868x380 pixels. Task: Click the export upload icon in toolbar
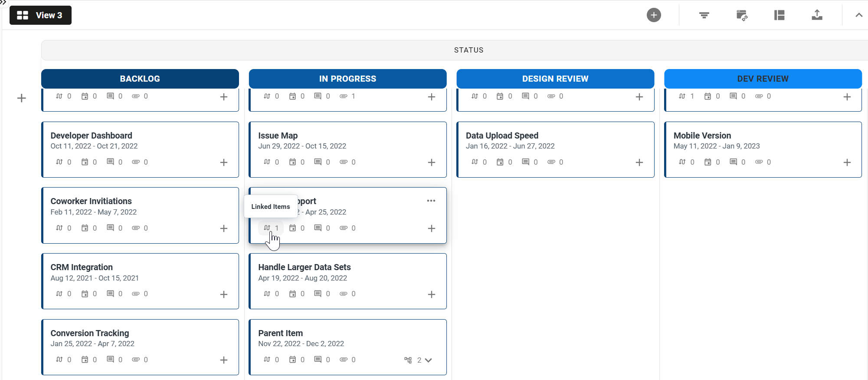817,15
